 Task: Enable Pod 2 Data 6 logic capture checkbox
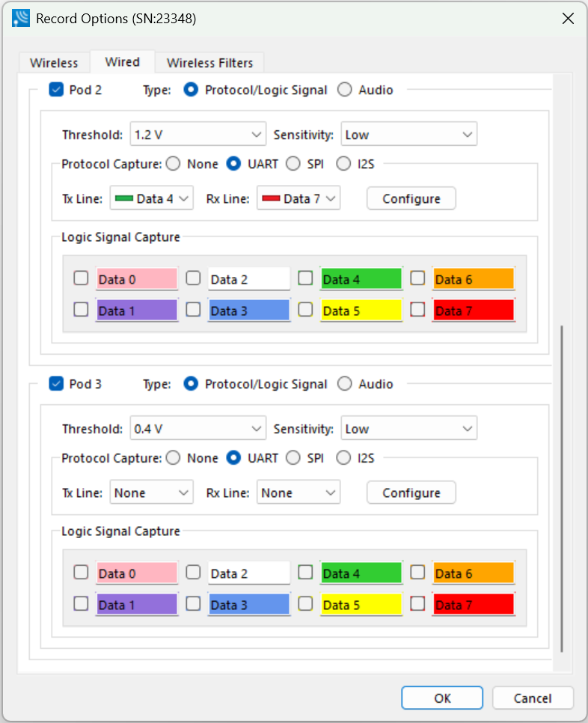(418, 278)
